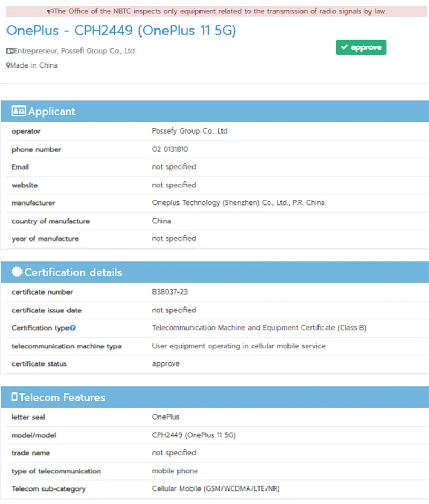Click the Class B certificate type text

pyautogui.click(x=259, y=327)
